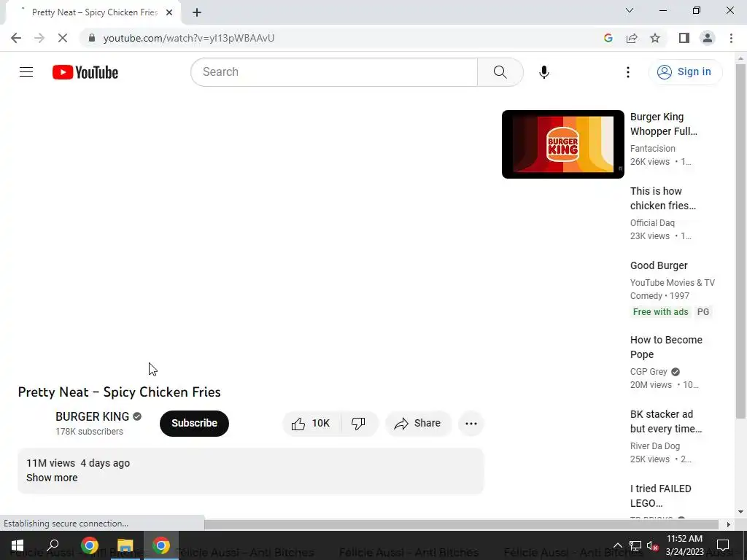The width and height of the screenshot is (747, 560).
Task: Click the '11M views 4 days ago' text
Action: [x=78, y=463]
